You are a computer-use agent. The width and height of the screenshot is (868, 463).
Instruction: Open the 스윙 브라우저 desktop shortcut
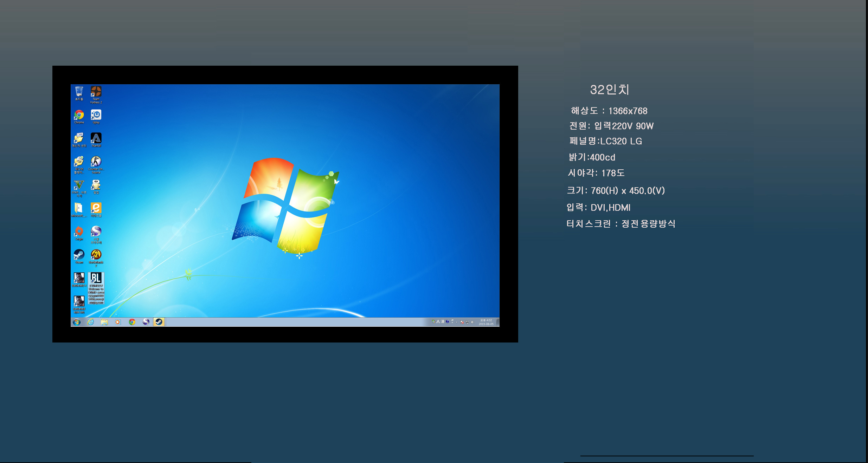96,235
